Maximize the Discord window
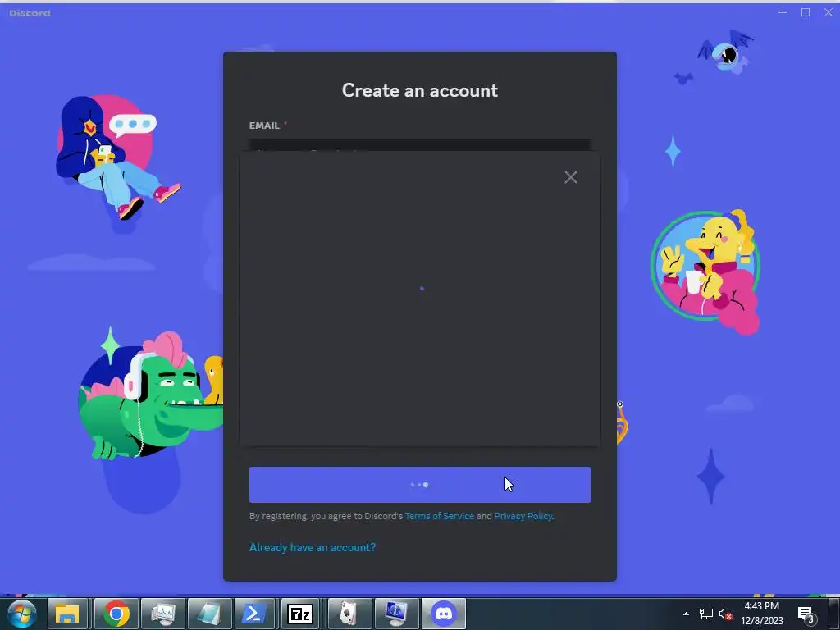This screenshot has width=840, height=630. pos(806,12)
